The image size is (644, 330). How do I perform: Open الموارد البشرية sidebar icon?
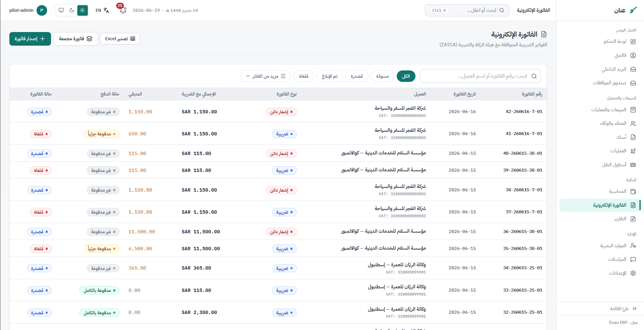click(x=633, y=246)
